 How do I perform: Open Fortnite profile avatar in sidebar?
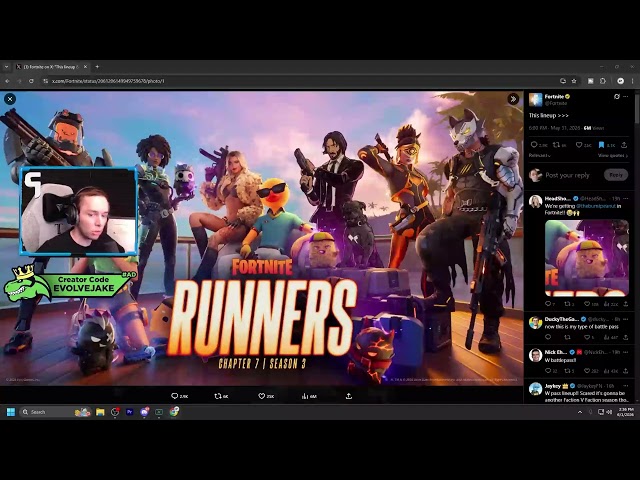coord(535,100)
